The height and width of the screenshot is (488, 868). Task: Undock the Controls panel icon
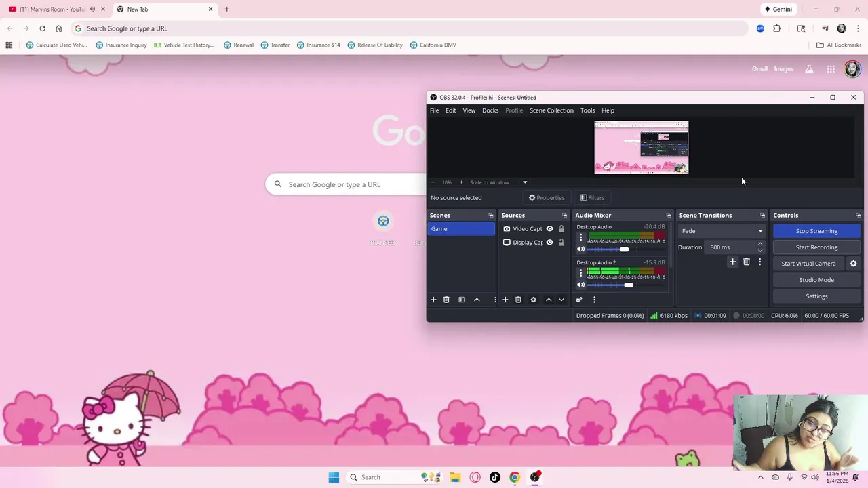[858, 216]
